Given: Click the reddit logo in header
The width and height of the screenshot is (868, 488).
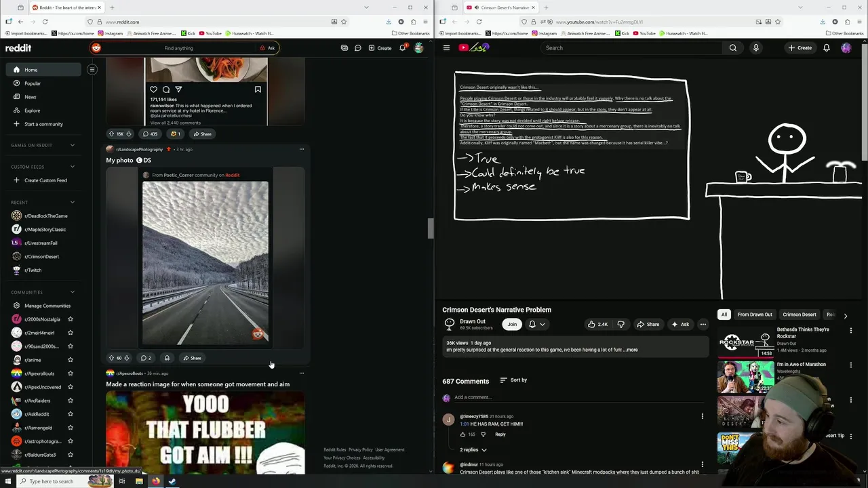Looking at the screenshot, I should pyautogui.click(x=18, y=48).
